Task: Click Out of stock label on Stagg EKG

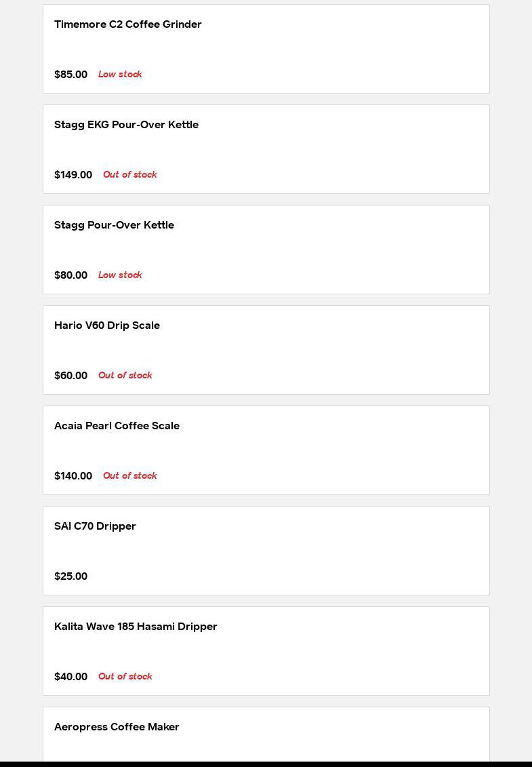Action: [x=129, y=175]
